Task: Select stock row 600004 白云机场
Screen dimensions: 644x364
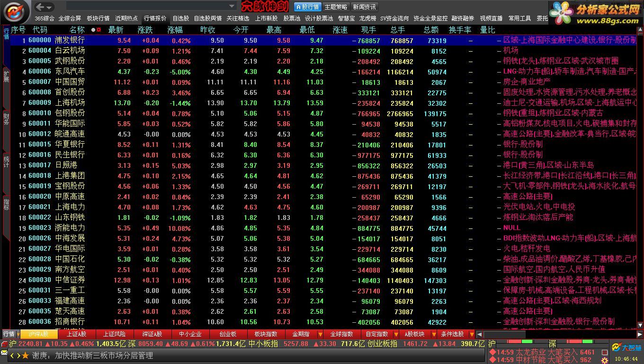Action: coord(323,51)
